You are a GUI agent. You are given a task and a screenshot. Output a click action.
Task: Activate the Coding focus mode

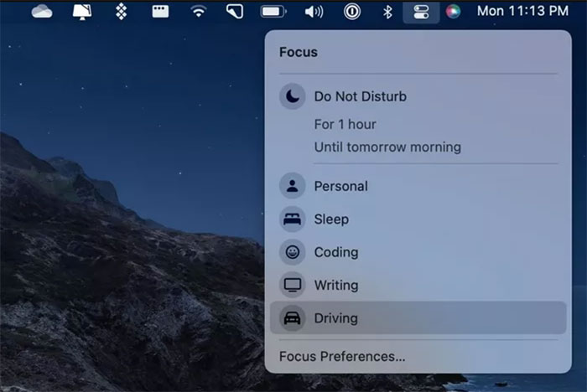click(x=335, y=252)
